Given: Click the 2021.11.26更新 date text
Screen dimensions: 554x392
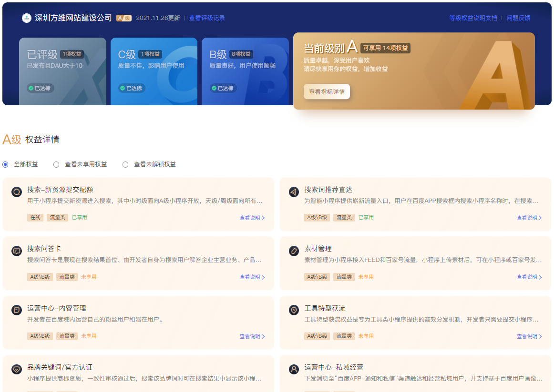Looking at the screenshot, I should tap(158, 18).
